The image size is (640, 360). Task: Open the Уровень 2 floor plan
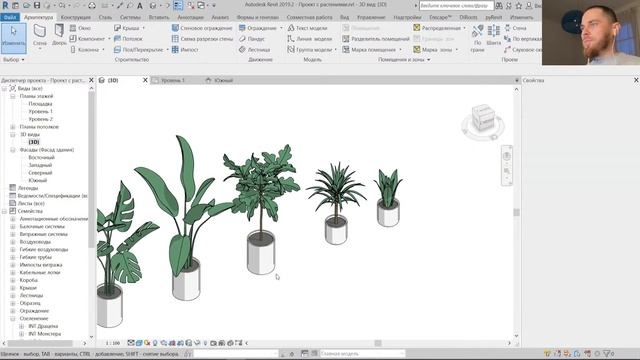click(x=40, y=119)
